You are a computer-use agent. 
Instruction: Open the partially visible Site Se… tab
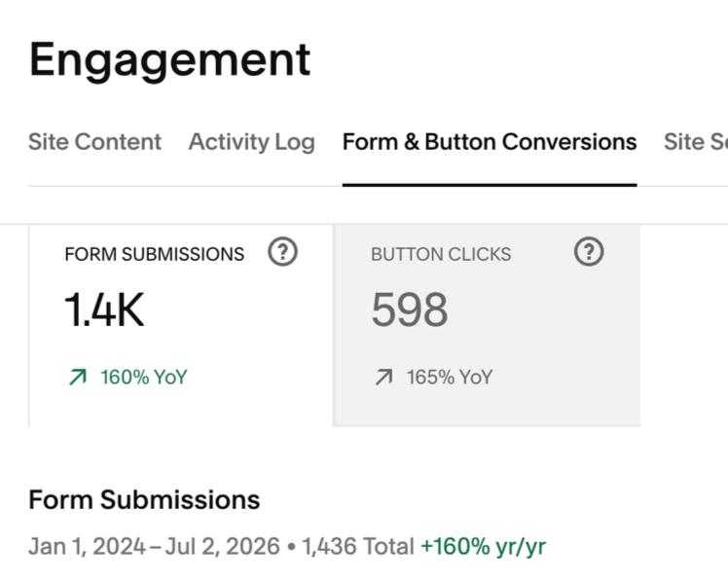pos(696,142)
